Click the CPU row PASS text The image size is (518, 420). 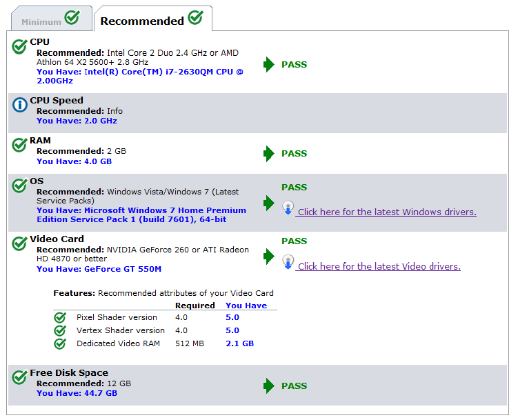(x=294, y=64)
